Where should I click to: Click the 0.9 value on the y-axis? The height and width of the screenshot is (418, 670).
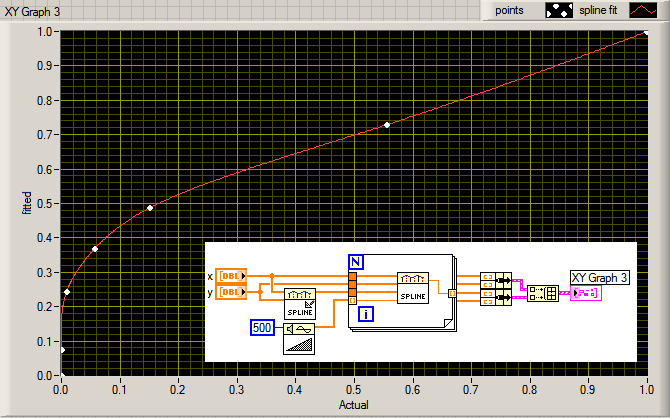(x=45, y=66)
